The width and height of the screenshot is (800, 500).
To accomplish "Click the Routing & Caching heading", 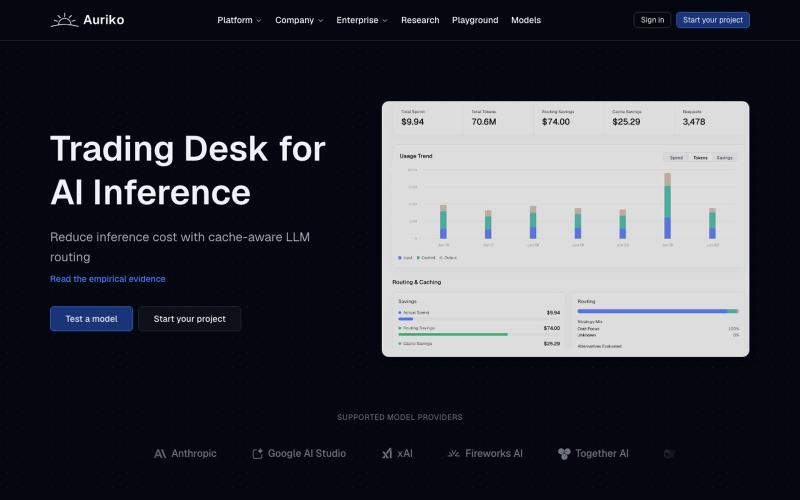I will [x=416, y=282].
